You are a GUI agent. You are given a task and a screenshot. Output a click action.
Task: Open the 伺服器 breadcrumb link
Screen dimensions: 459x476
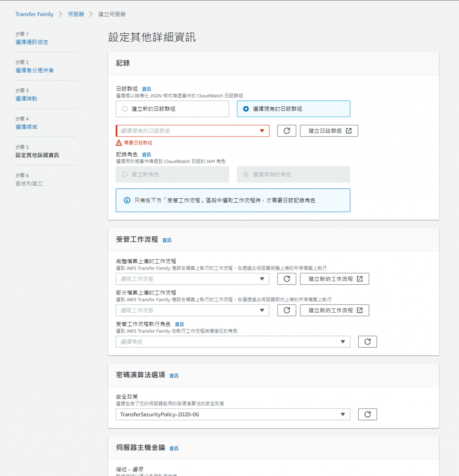(x=76, y=14)
